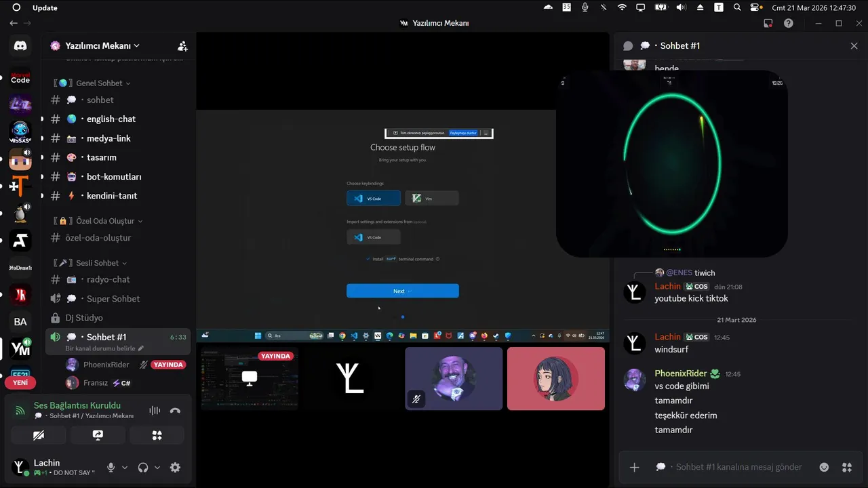Open PhoenixRider username in chat
This screenshot has height=488, width=868.
click(681, 373)
